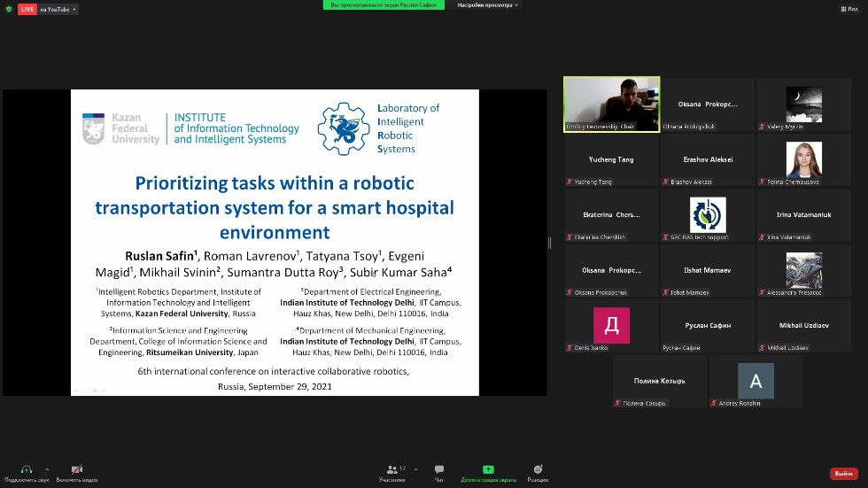
Task: Click the screen-sharing notification banner for Ruslan Safin
Action: coord(384,4)
